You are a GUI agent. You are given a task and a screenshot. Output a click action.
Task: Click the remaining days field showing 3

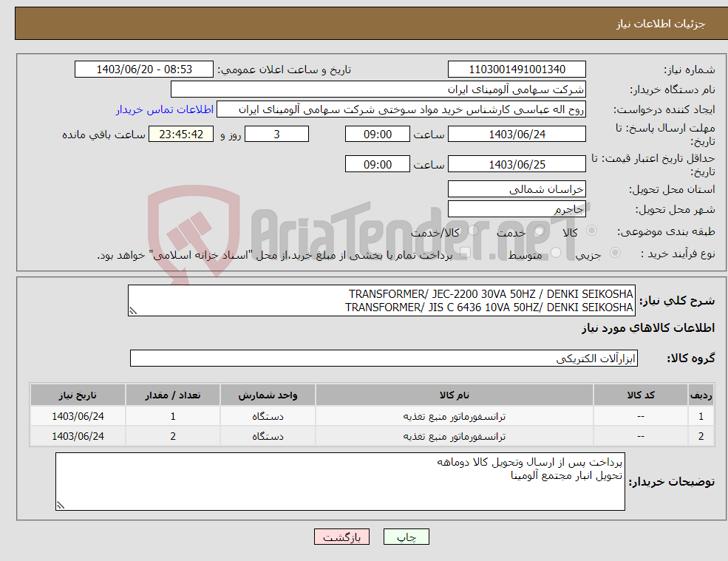(276, 135)
